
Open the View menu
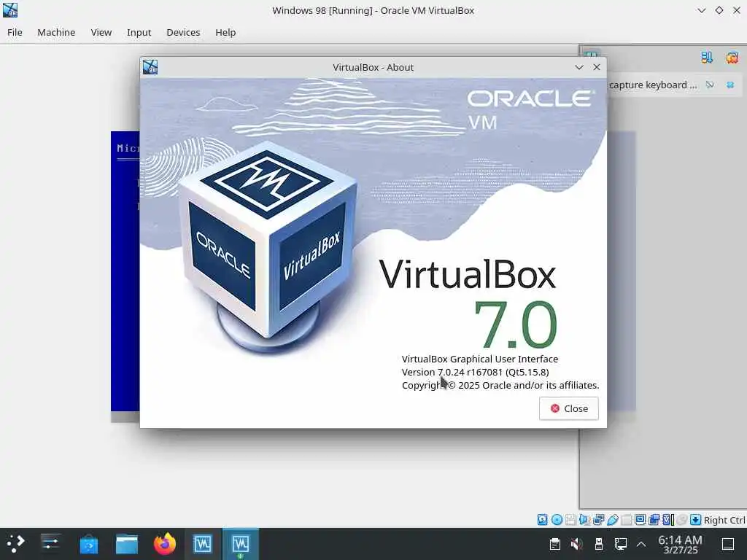click(101, 32)
